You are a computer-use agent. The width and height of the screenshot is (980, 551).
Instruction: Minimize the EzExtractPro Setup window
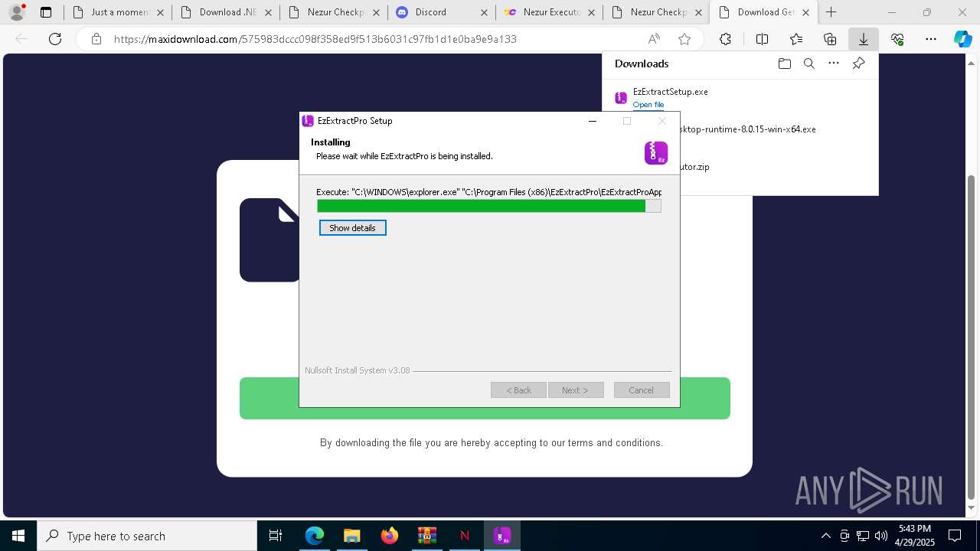tap(593, 121)
